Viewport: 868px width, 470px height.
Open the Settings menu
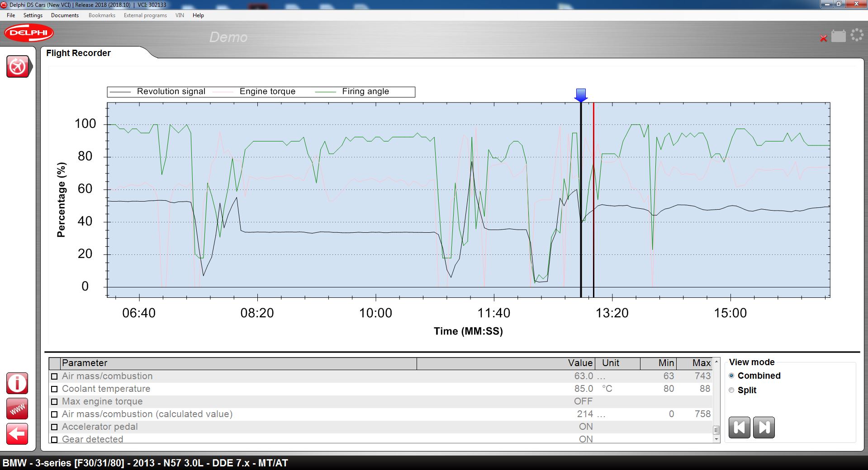point(33,15)
